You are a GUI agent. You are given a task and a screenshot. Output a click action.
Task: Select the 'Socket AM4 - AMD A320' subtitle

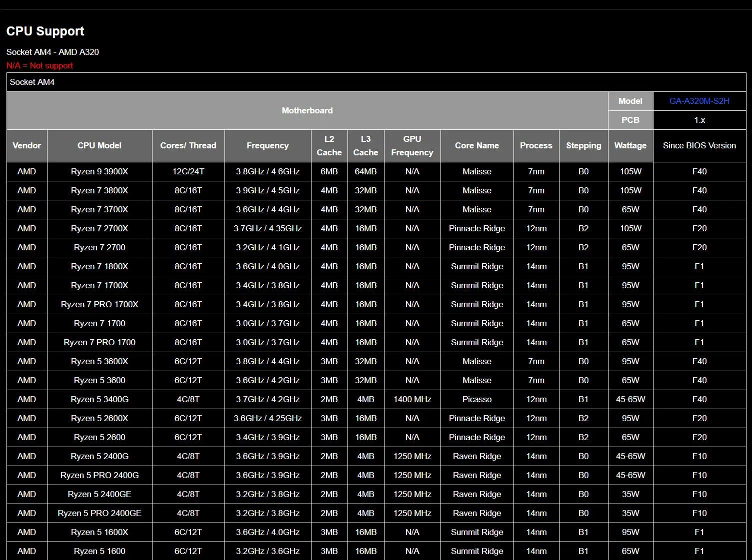[x=52, y=52]
